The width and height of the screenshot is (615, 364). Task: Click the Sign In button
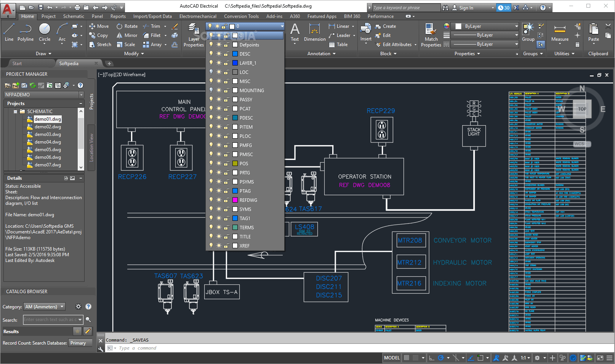(x=466, y=8)
